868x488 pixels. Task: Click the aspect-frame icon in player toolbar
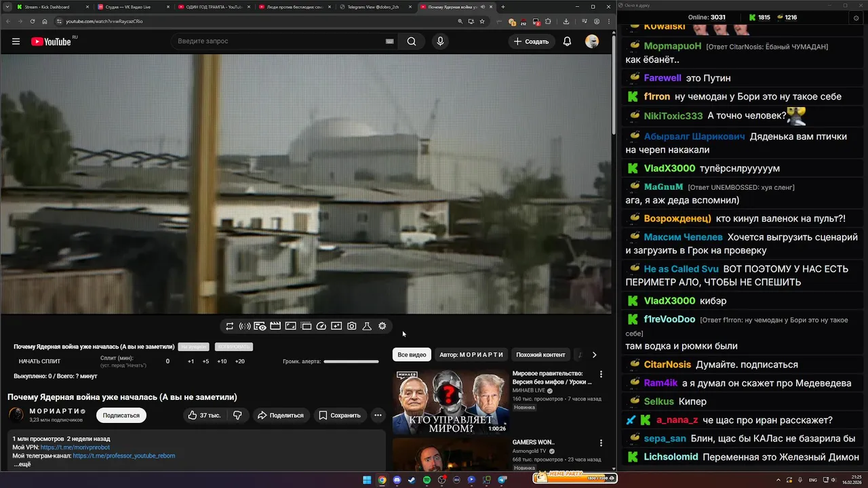click(290, 326)
